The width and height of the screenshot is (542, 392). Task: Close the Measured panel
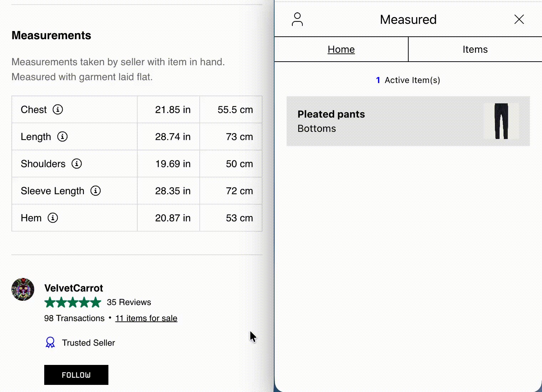coord(519,20)
